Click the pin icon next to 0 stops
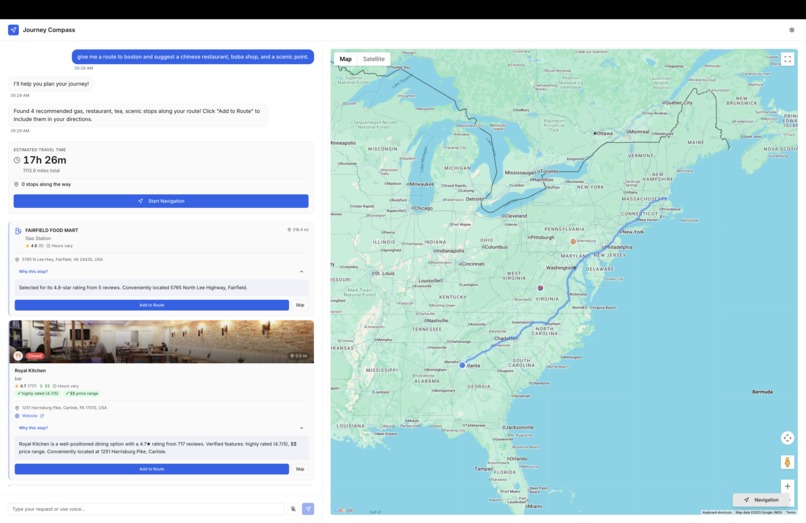 [16, 184]
